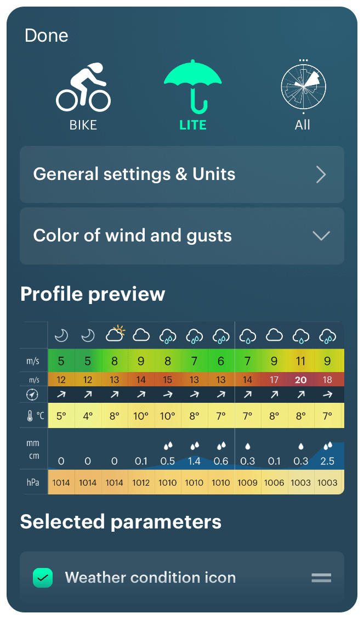The width and height of the screenshot is (364, 619).
Task: Open General settings & Units
Action: pyautogui.click(x=181, y=174)
